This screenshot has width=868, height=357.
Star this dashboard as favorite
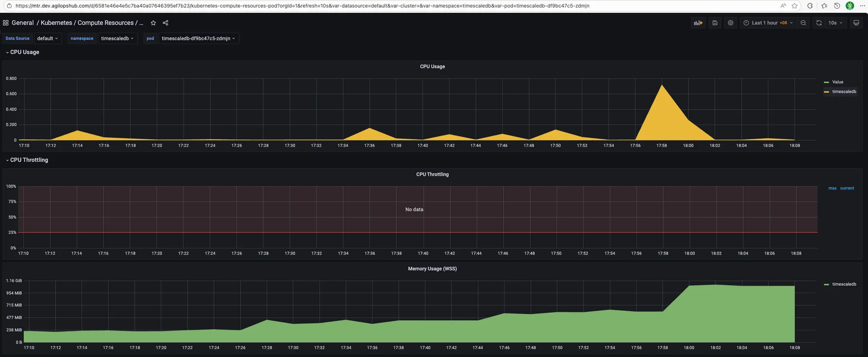[x=153, y=23]
